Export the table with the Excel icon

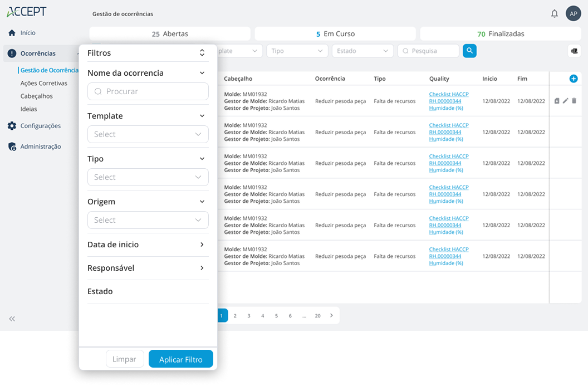(574, 51)
